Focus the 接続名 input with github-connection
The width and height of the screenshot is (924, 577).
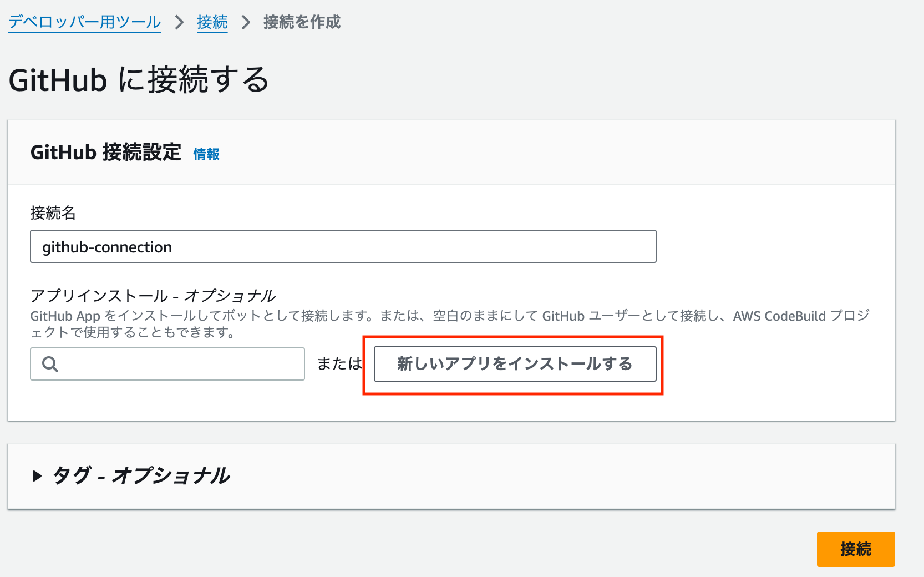343,246
